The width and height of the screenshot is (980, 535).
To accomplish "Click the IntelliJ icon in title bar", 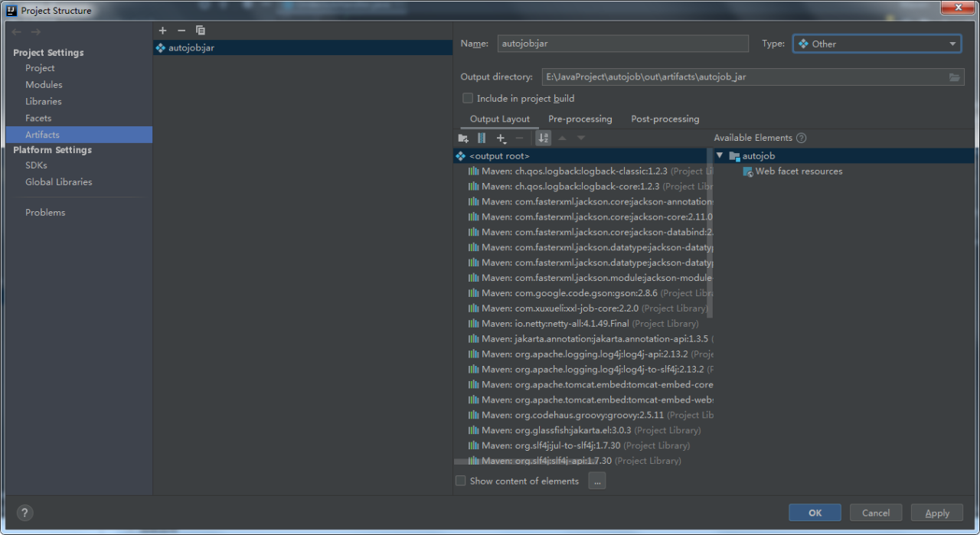I will click(x=12, y=11).
